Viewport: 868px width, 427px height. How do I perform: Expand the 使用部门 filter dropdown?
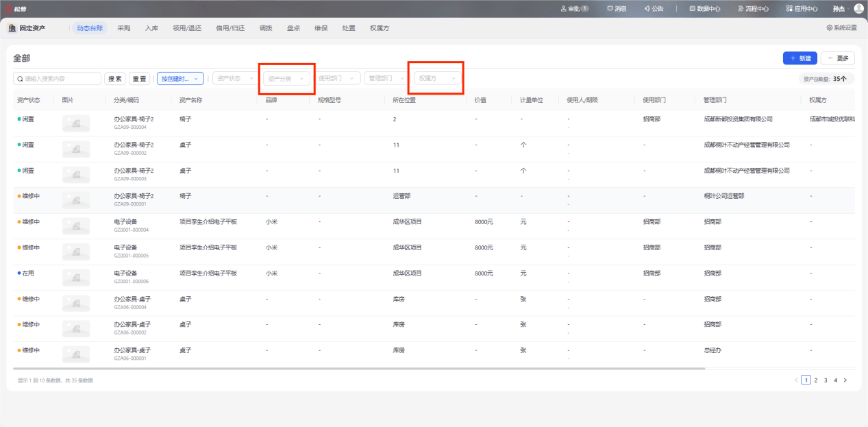pos(337,79)
